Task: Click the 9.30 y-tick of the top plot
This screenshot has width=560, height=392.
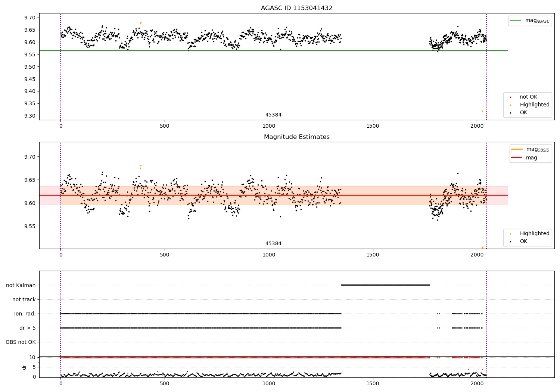Action: [x=30, y=116]
